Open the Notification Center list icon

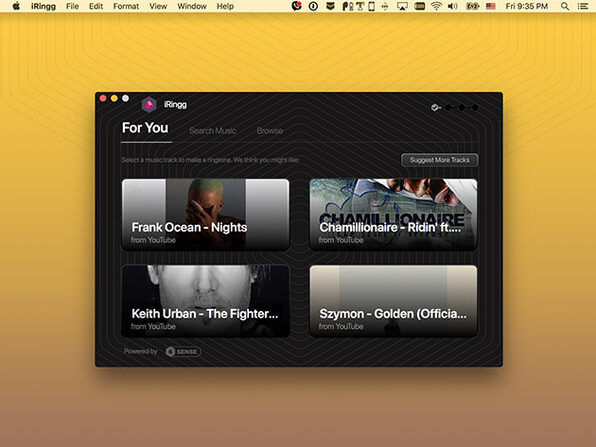point(583,6)
